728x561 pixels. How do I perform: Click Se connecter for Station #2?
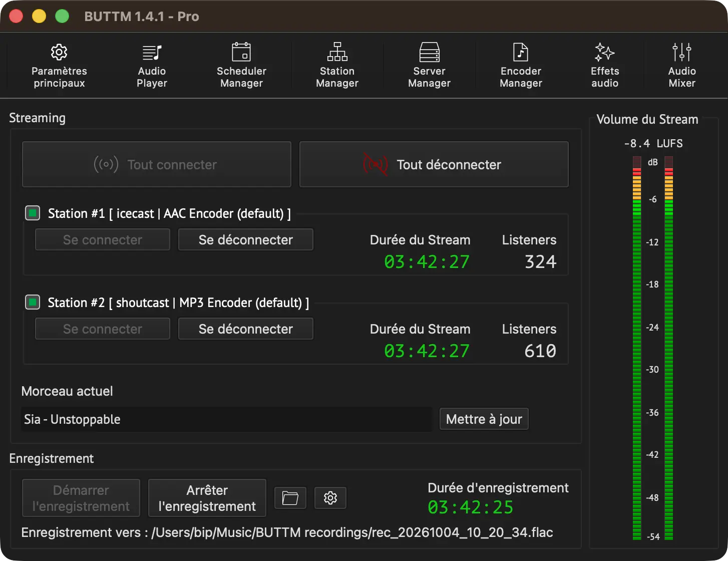click(x=103, y=329)
